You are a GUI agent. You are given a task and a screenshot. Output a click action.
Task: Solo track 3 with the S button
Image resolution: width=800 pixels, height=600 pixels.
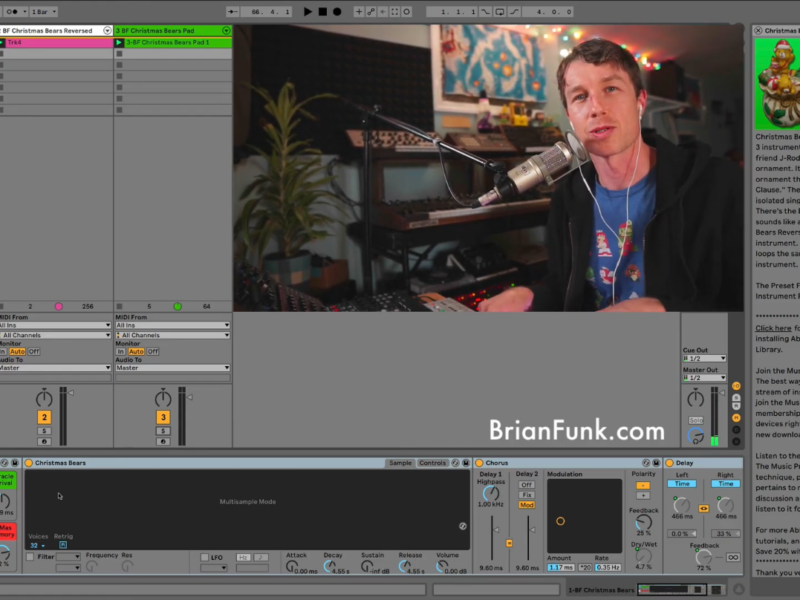click(163, 430)
